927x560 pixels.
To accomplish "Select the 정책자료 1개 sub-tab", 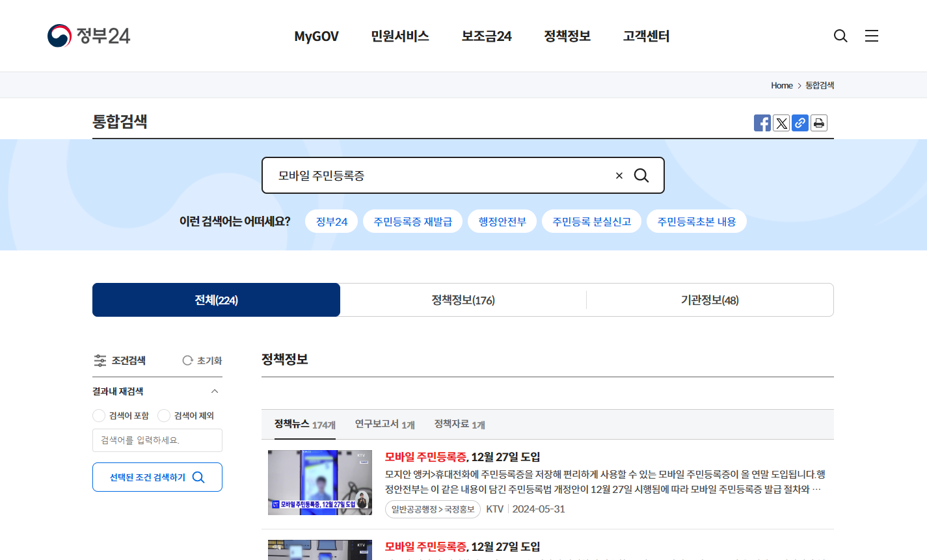I will coord(460,425).
